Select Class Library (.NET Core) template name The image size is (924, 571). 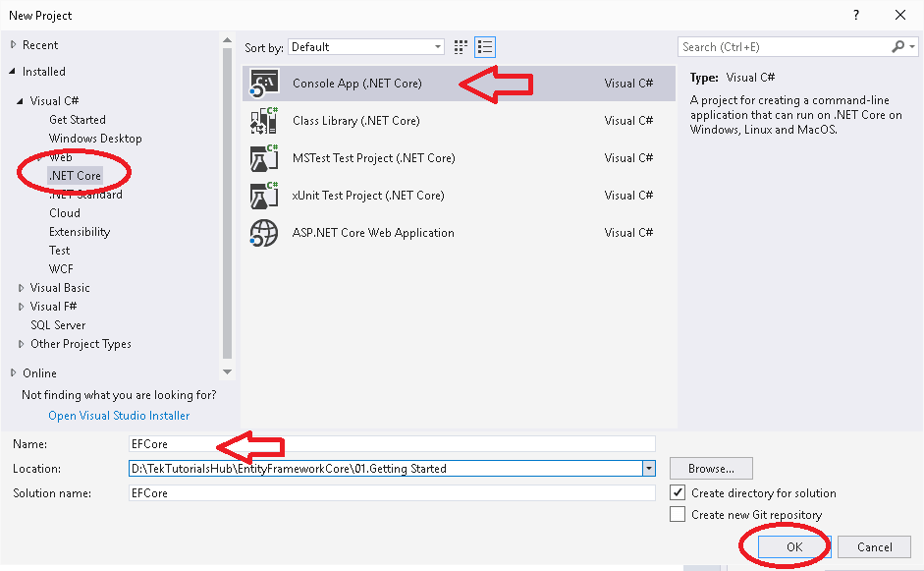[356, 120]
